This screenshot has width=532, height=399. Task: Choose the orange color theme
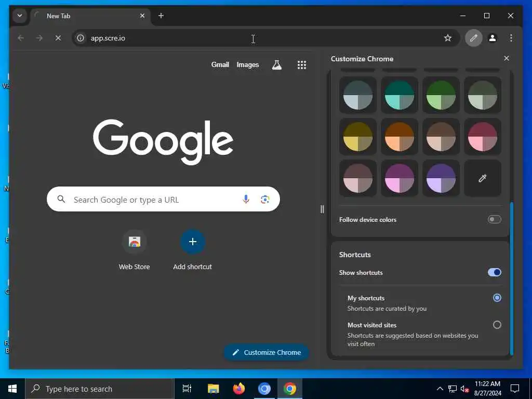[x=400, y=137]
